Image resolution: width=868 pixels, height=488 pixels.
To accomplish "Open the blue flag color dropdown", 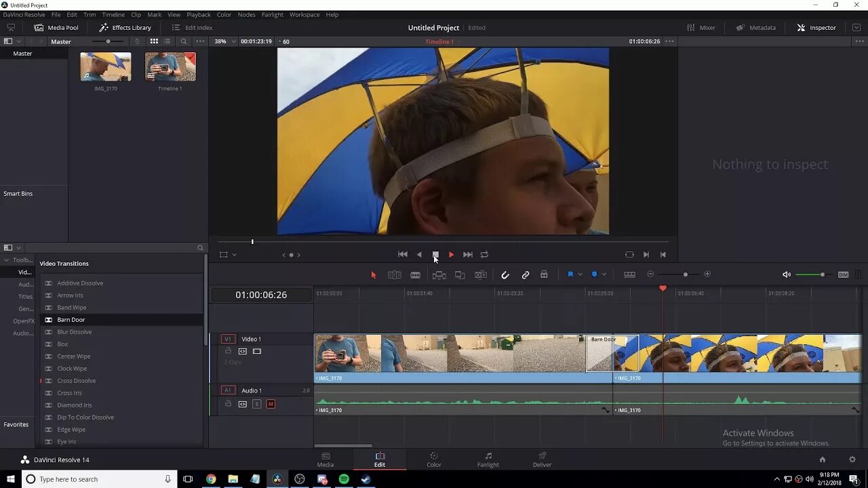I will click(580, 274).
